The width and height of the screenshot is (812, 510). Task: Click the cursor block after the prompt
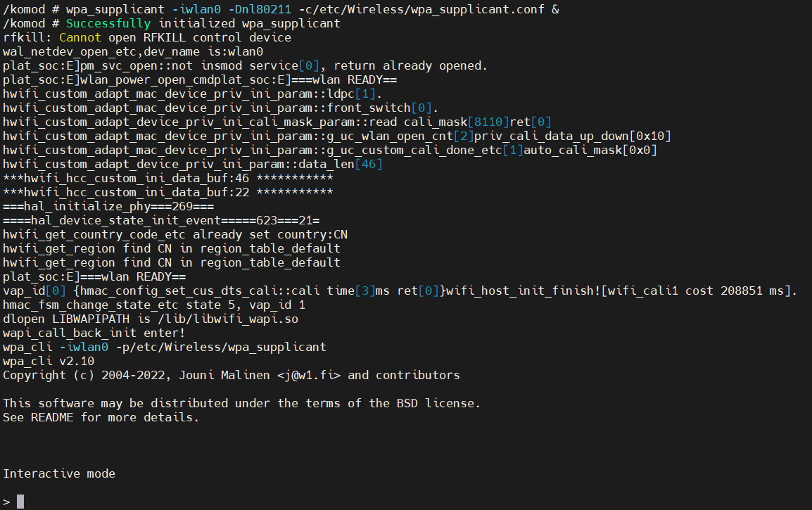[20, 501]
